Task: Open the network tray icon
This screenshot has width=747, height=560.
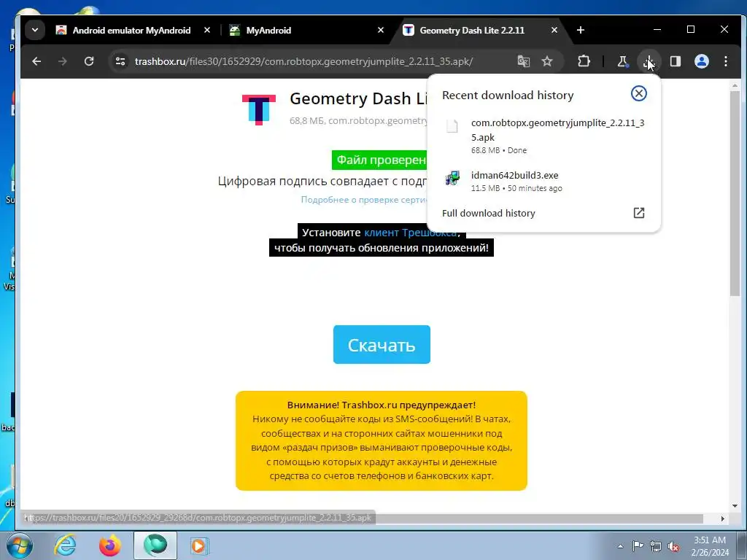Action: (656, 546)
